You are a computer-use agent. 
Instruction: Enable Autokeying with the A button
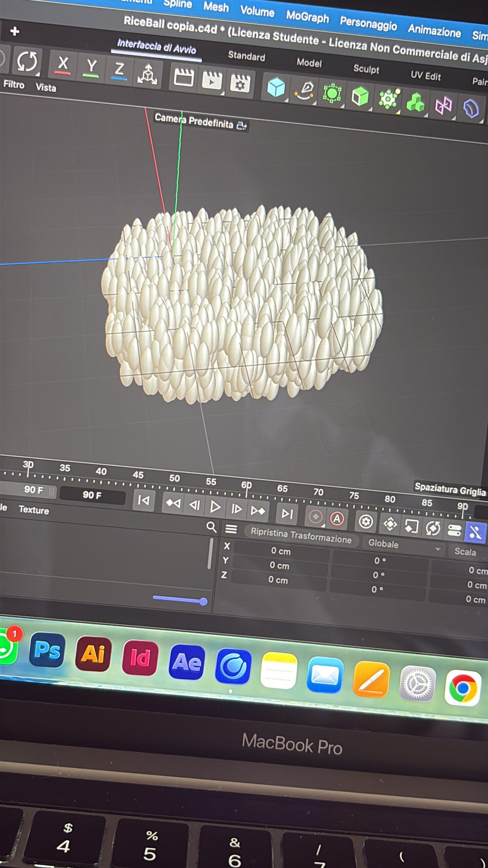[337, 519]
